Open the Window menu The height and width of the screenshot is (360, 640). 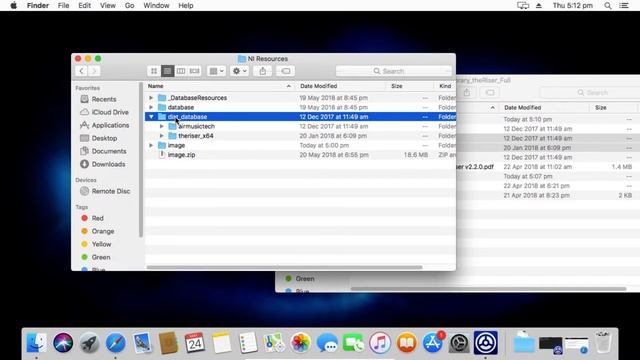(156, 5)
